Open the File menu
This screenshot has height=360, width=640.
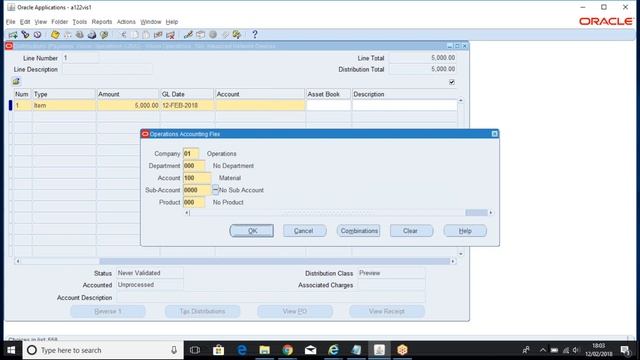tap(11, 22)
